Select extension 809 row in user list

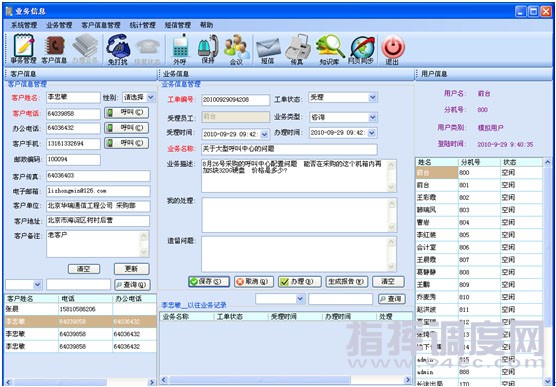[x=479, y=284]
